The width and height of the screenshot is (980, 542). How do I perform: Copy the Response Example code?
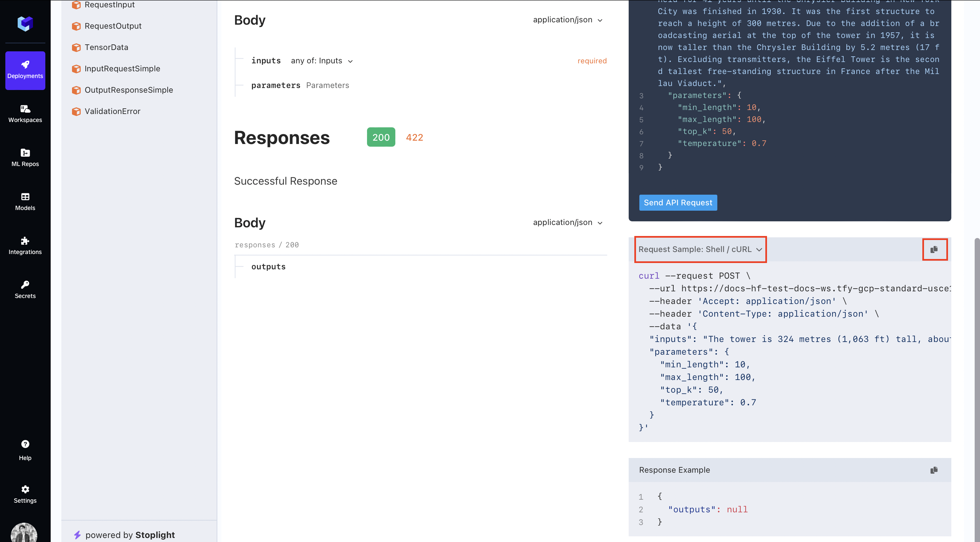click(934, 470)
